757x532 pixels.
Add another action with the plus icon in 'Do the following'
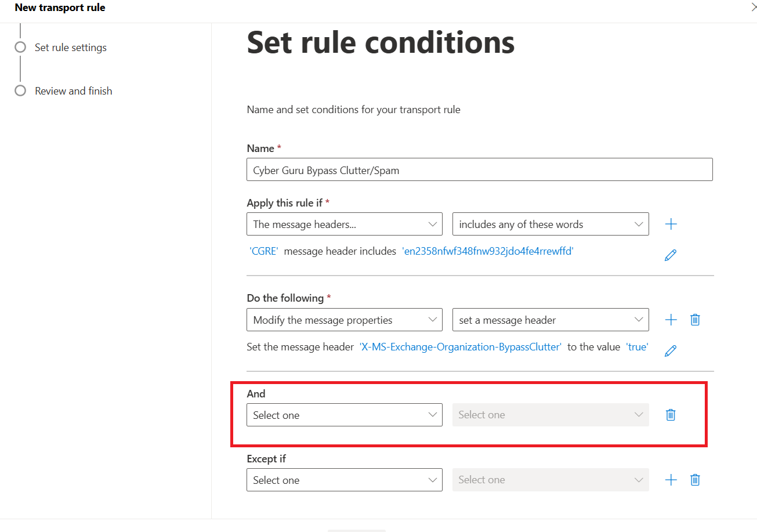[x=671, y=320]
